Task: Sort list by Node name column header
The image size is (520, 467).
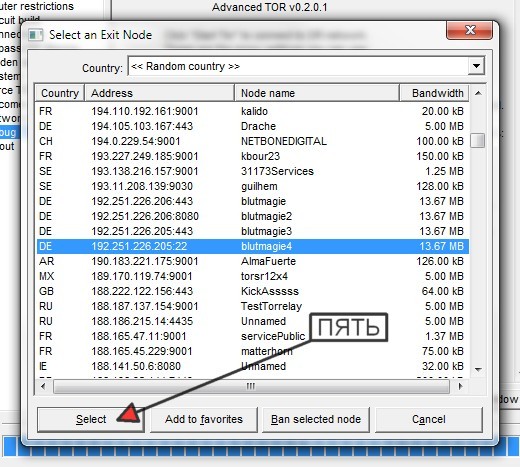Action: click(317, 93)
